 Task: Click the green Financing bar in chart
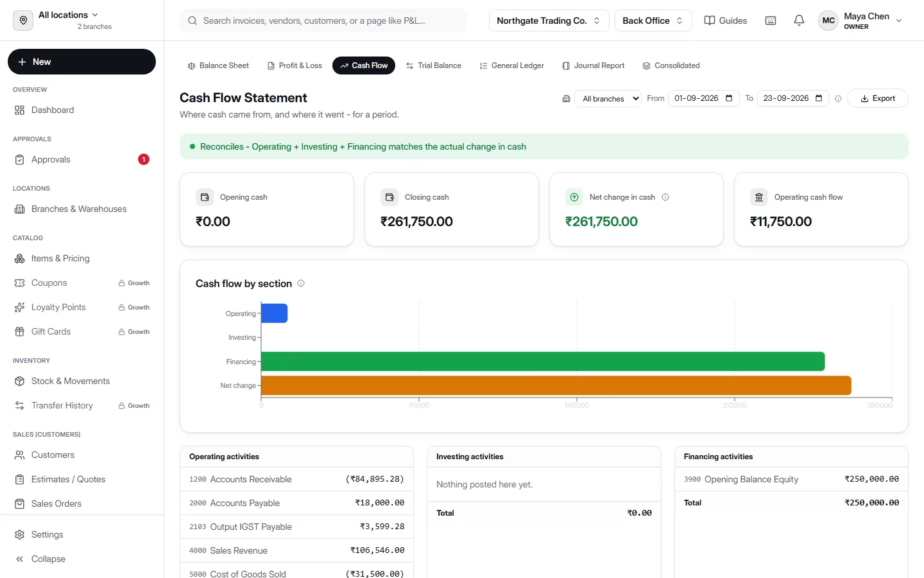(543, 362)
